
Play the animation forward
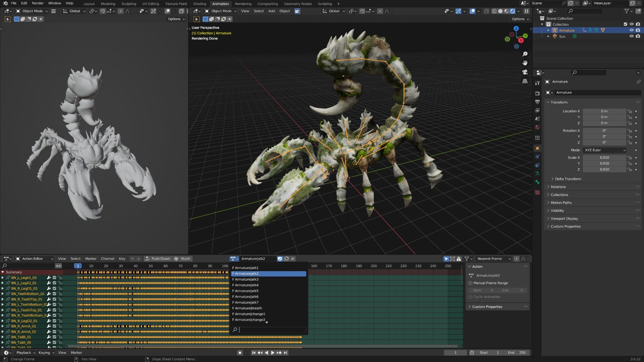[x=273, y=353]
